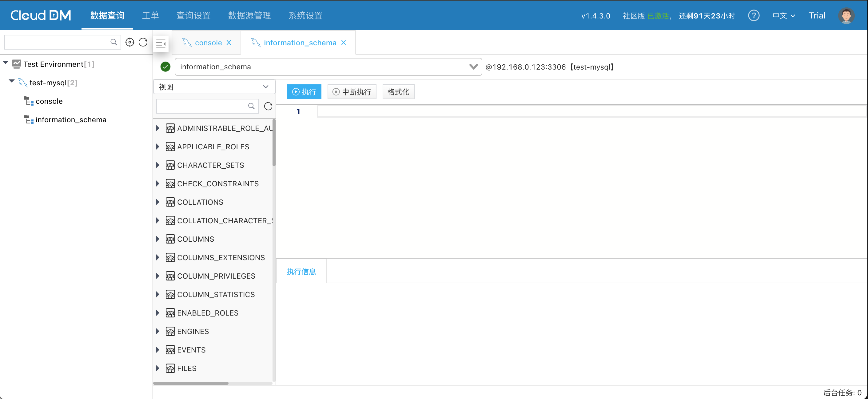Switch to the console tab
This screenshot has width=868, height=399.
pyautogui.click(x=208, y=42)
